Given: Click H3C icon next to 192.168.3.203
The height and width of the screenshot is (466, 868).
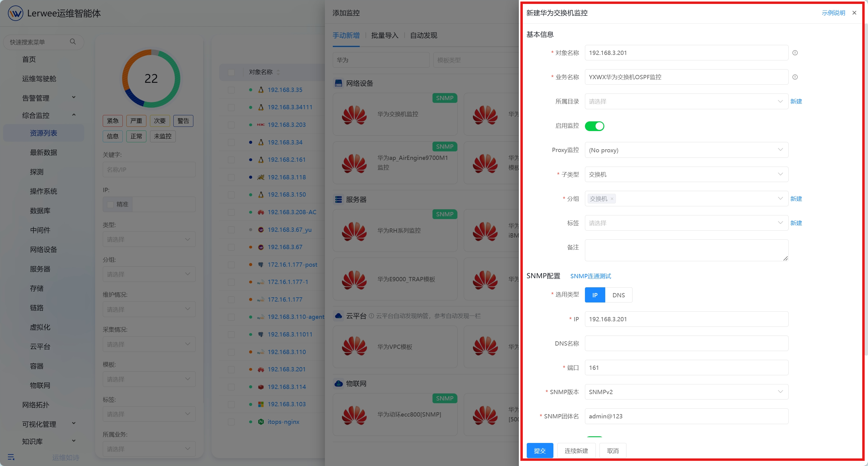Looking at the screenshot, I should (x=261, y=125).
